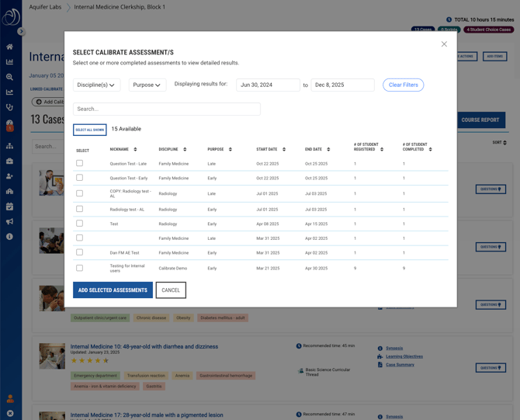Open Learning Objectives link for Internal Medicine 10
Viewport: 520px width, 420px height.
pyautogui.click(x=404, y=356)
